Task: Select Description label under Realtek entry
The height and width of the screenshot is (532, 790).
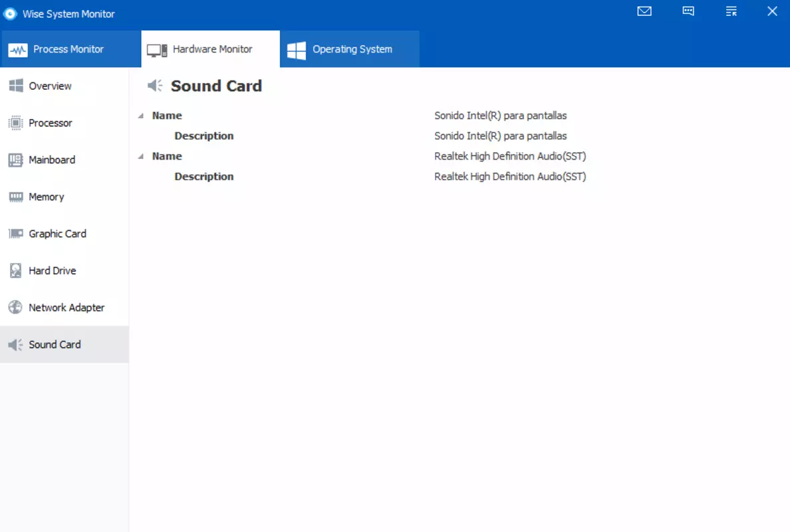Action: pos(204,176)
